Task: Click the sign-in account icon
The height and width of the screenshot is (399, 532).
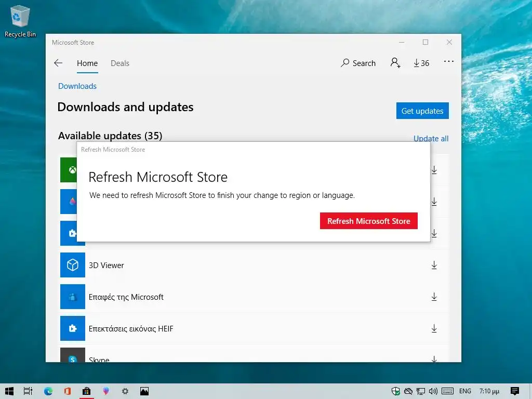Action: (395, 63)
